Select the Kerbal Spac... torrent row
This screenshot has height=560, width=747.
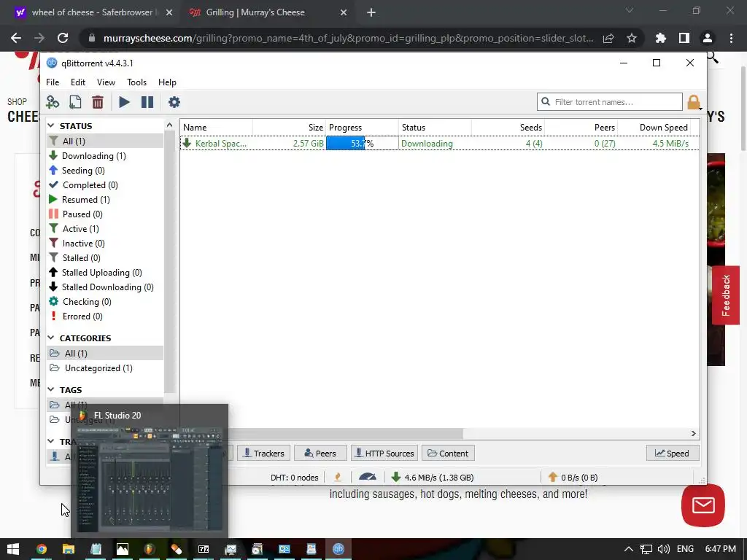point(440,144)
